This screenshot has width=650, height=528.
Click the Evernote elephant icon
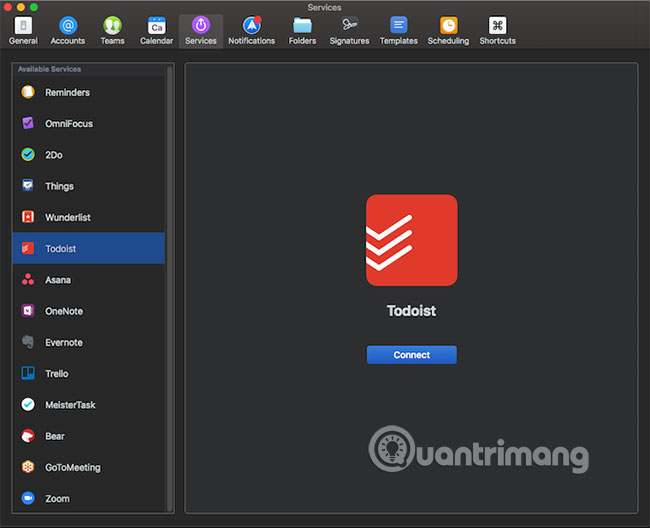point(28,342)
